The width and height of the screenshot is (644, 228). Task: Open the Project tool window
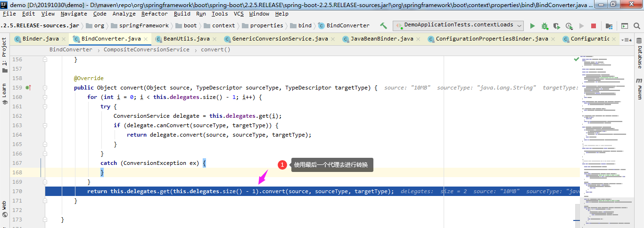4,56
